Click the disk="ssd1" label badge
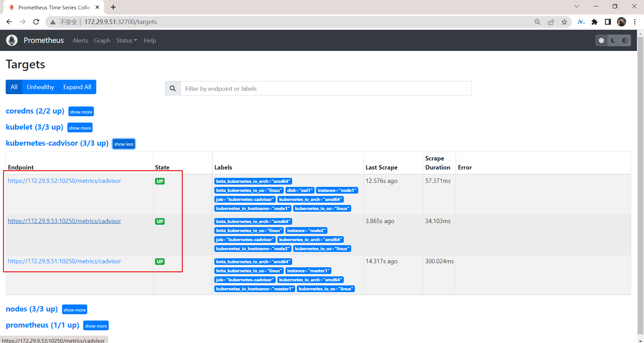644x343 pixels. (x=300, y=190)
